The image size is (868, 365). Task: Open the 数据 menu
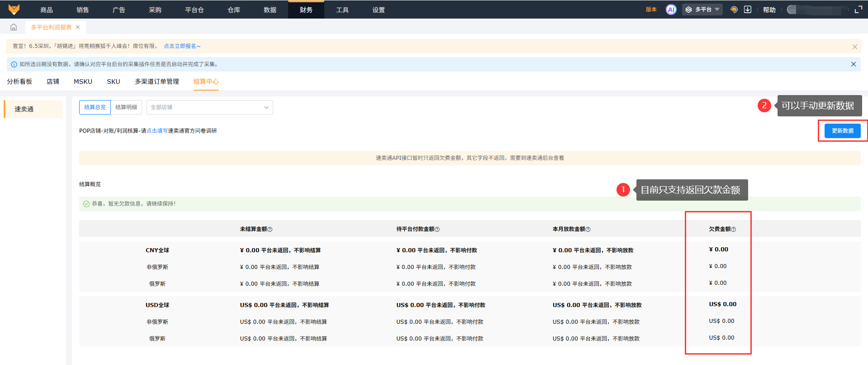[270, 10]
